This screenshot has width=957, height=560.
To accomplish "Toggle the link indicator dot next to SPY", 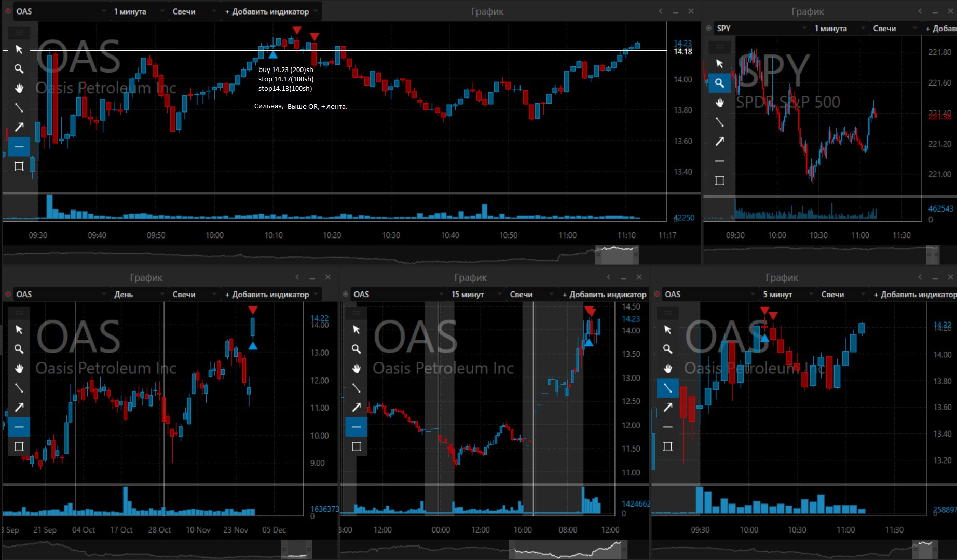I will (x=709, y=28).
